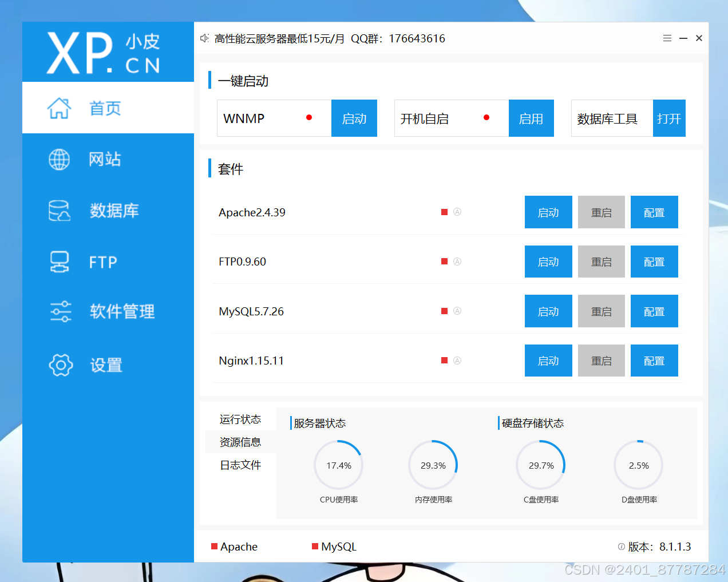The image size is (728, 582).
Task: Click the WNMP selector field
Action: click(274, 118)
